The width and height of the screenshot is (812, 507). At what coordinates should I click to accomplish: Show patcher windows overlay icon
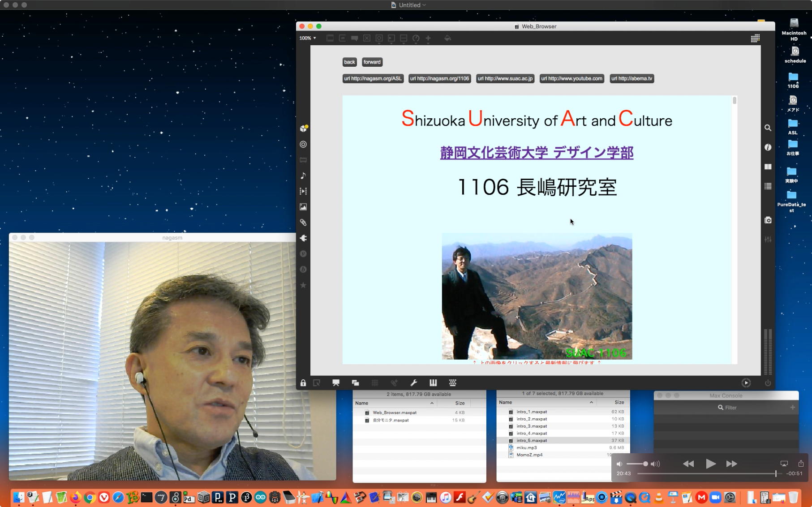point(355,383)
